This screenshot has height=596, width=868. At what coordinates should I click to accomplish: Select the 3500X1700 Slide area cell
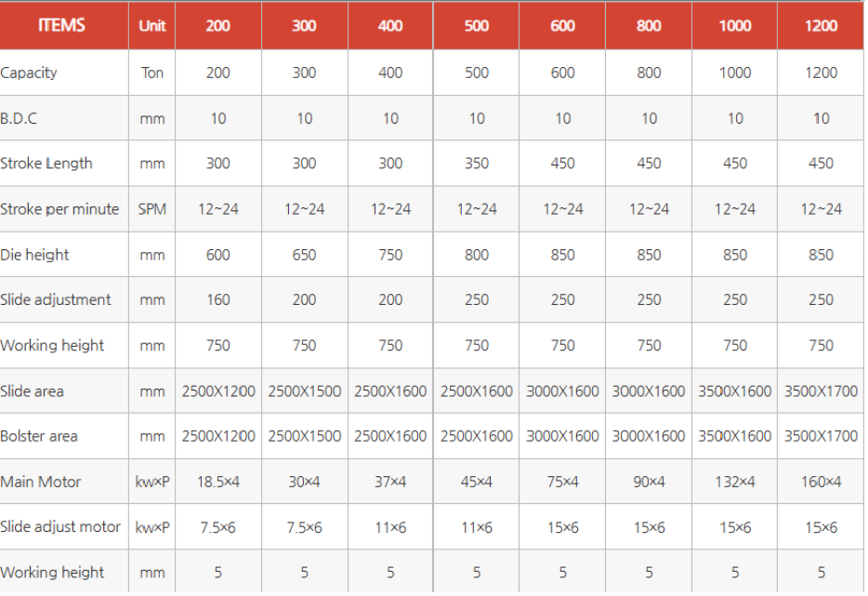point(822,391)
